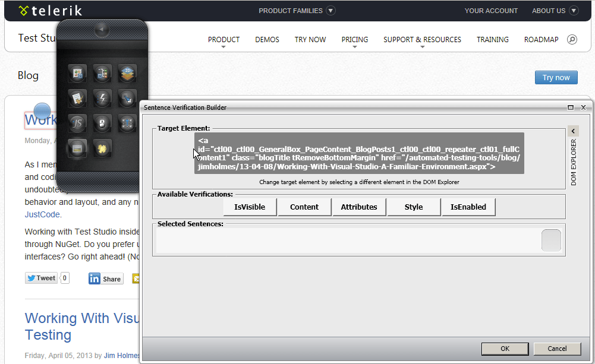The width and height of the screenshot is (595, 364).
Task: Open the JS events icon
Action: pyautogui.click(x=77, y=124)
